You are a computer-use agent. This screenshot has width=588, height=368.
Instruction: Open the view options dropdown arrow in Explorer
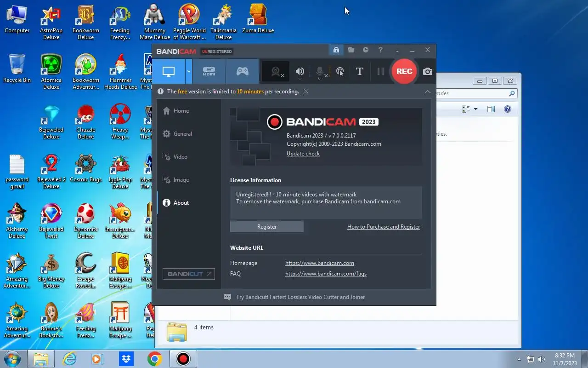click(x=475, y=109)
